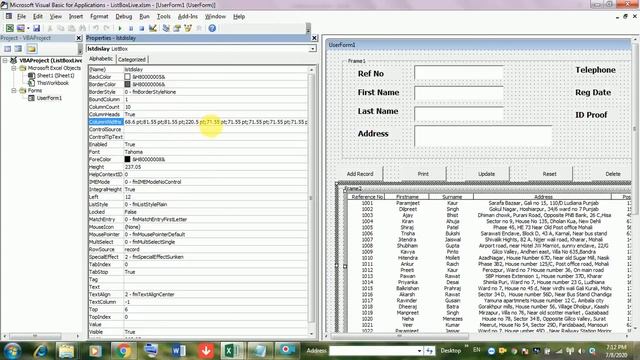Click the BackColor color swatch
640x360 pixels.
click(127, 77)
